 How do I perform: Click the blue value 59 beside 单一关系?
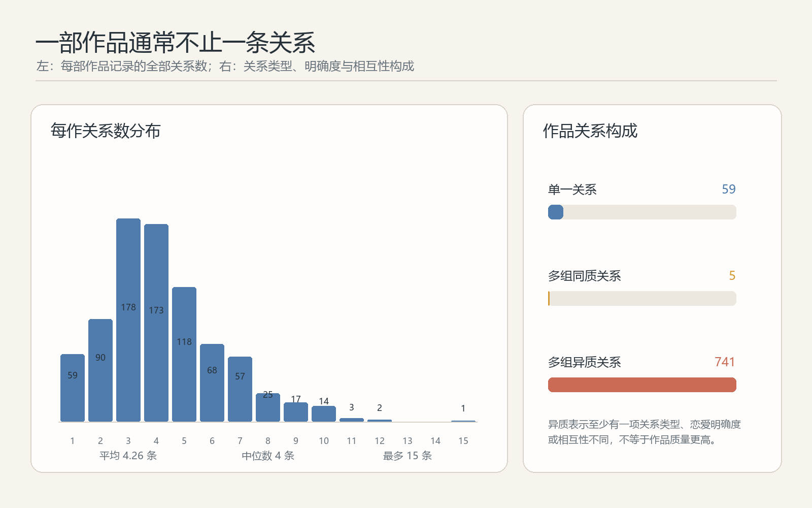[729, 189]
